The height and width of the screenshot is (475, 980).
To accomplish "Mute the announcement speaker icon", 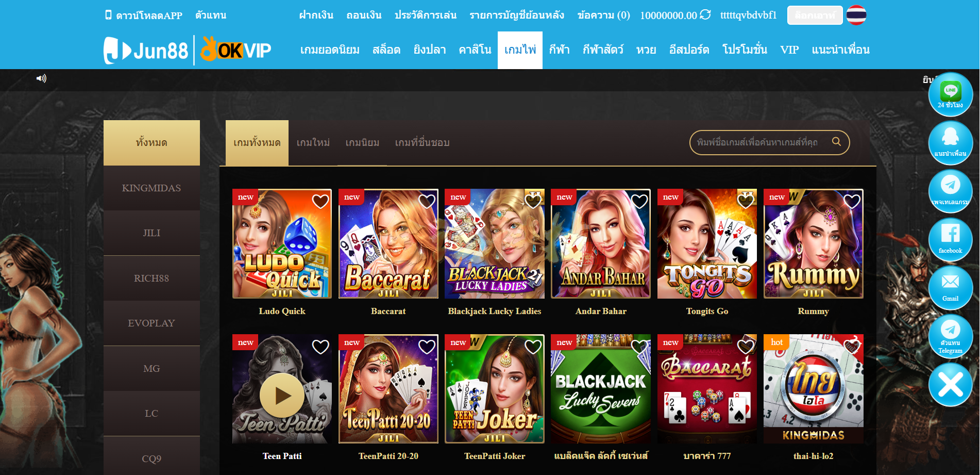I will coord(41,78).
